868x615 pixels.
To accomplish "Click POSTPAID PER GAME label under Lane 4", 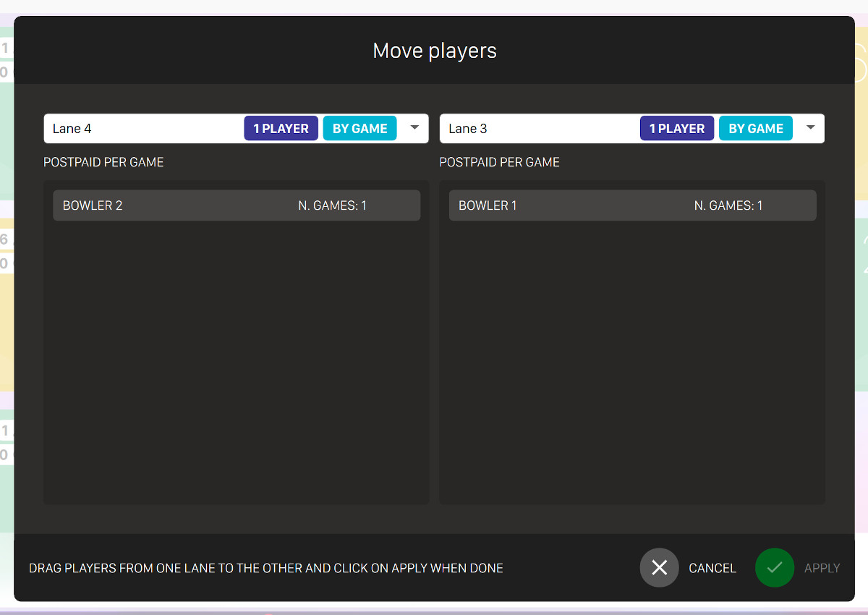I will 103,162.
